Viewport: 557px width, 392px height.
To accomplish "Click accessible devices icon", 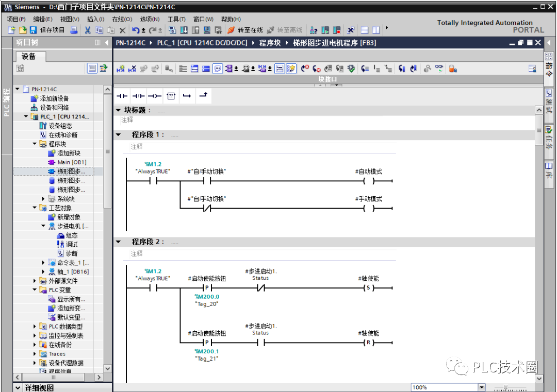I will click(314, 30).
